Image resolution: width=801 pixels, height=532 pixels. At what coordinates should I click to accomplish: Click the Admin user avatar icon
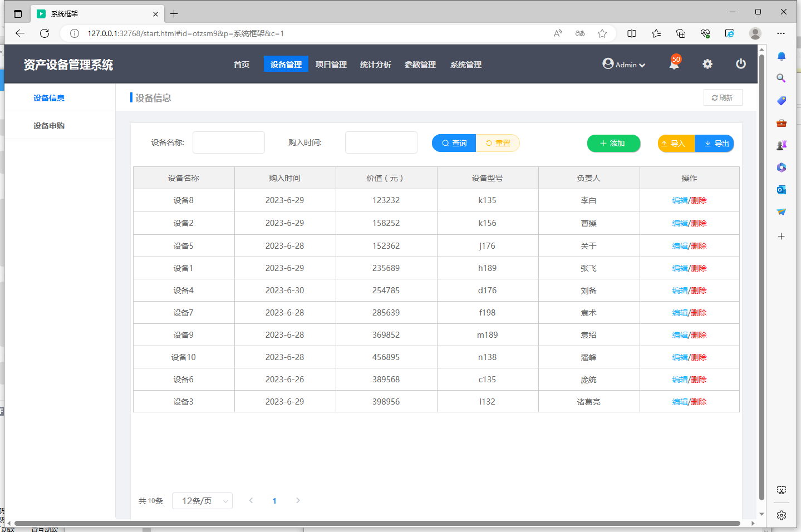click(608, 63)
